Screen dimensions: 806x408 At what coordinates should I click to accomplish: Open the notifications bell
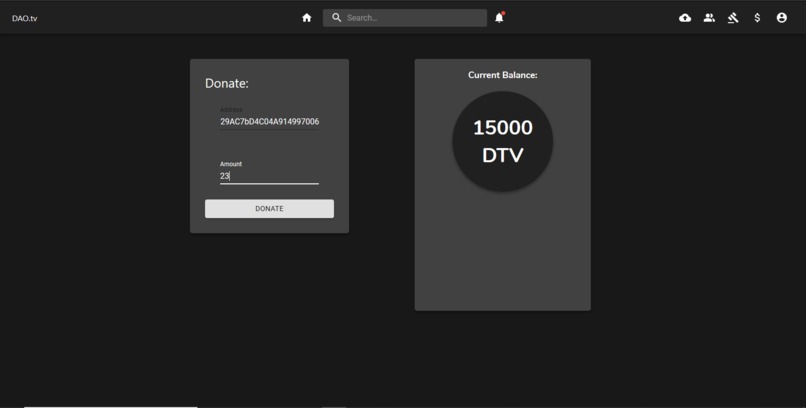coord(499,17)
